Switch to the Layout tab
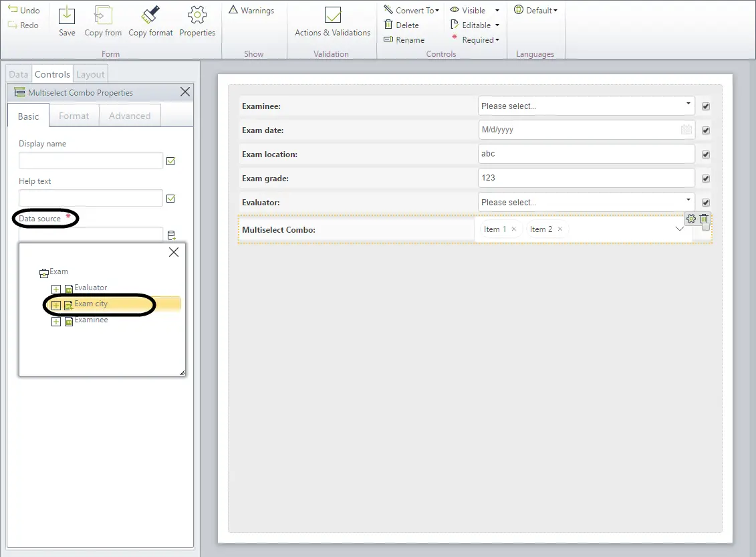The image size is (756, 557). pos(90,74)
